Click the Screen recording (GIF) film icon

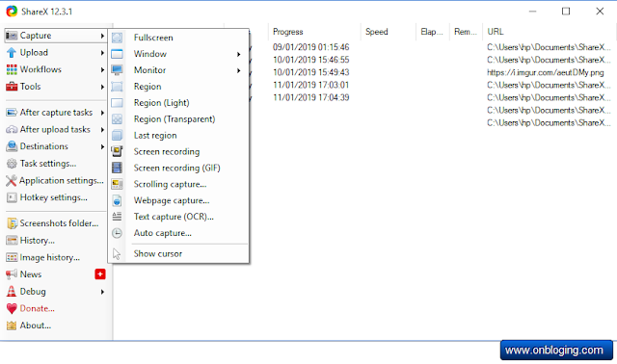(117, 168)
